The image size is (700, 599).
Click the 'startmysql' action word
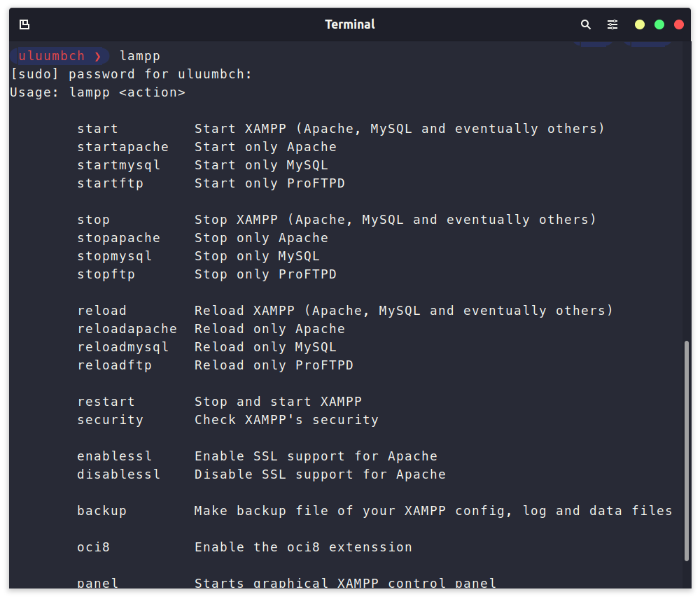click(119, 165)
